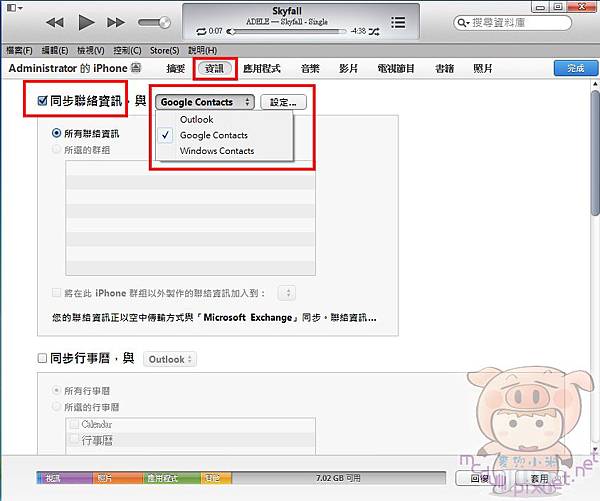Click the Microsoft Exchange sync notice text

coord(214,318)
